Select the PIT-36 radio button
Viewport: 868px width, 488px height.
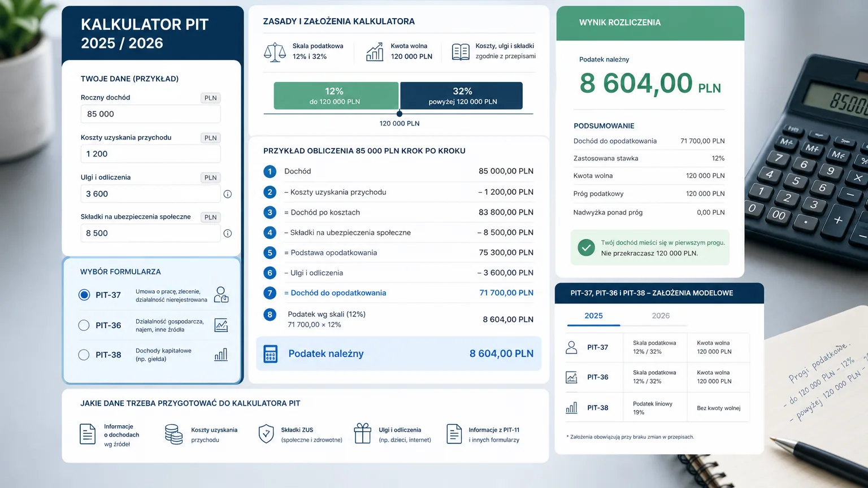(x=84, y=325)
